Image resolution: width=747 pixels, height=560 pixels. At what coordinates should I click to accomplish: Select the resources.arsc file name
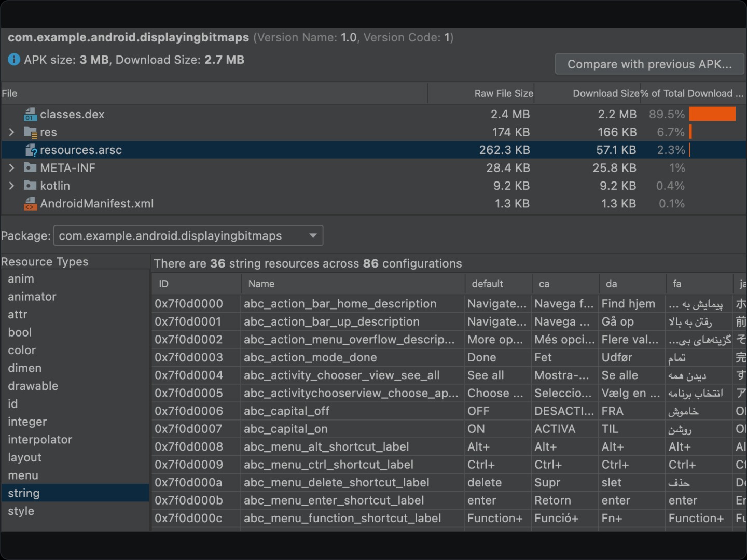coord(81,150)
